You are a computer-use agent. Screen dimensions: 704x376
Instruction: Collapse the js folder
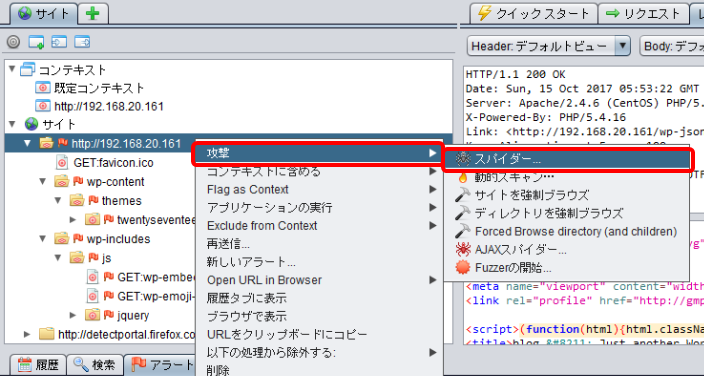58,258
